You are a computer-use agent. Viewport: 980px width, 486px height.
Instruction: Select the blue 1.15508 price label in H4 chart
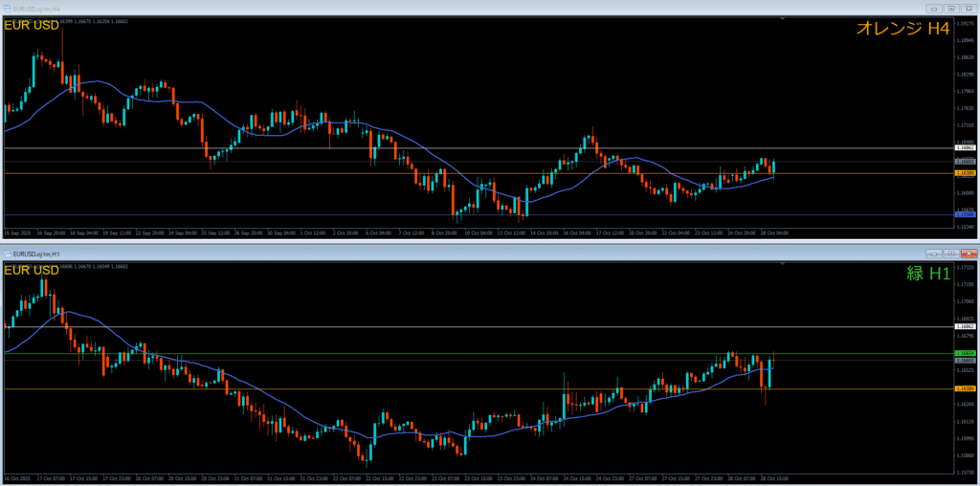click(x=965, y=214)
